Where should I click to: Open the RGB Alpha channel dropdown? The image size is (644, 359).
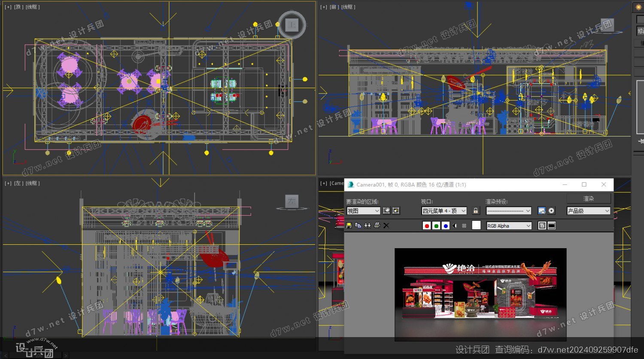point(509,226)
